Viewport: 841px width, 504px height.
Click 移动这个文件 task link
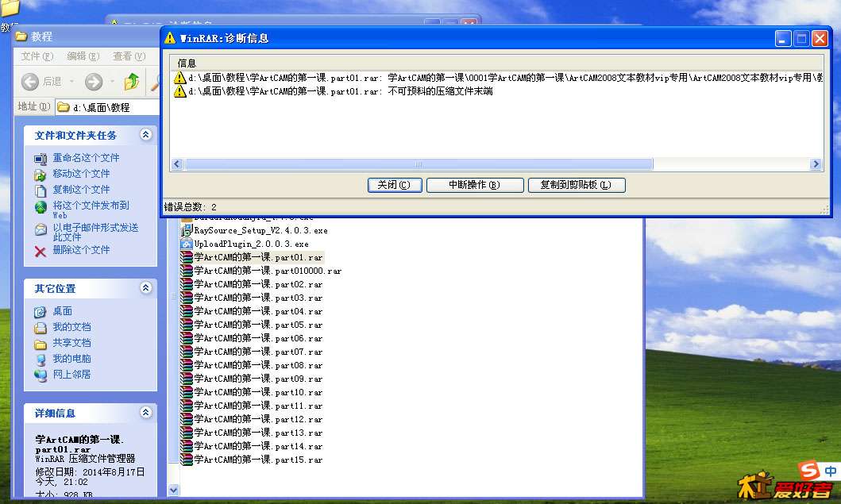(x=81, y=174)
